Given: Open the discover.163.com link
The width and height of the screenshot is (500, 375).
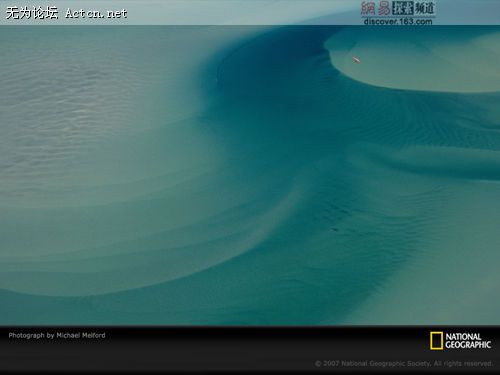Looking at the screenshot, I should [x=398, y=21].
